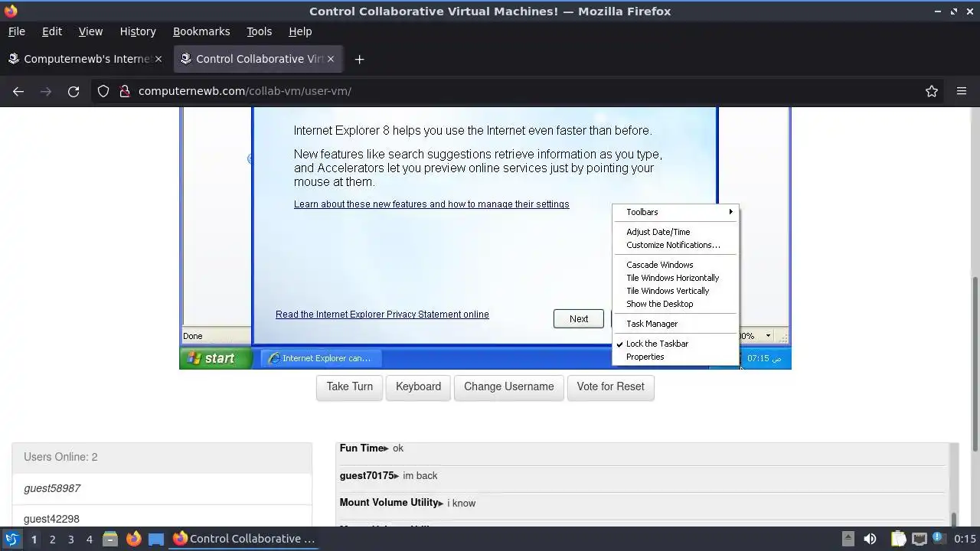980x551 pixels.
Task: Open the on-screen Keyboard button
Action: 418,386
